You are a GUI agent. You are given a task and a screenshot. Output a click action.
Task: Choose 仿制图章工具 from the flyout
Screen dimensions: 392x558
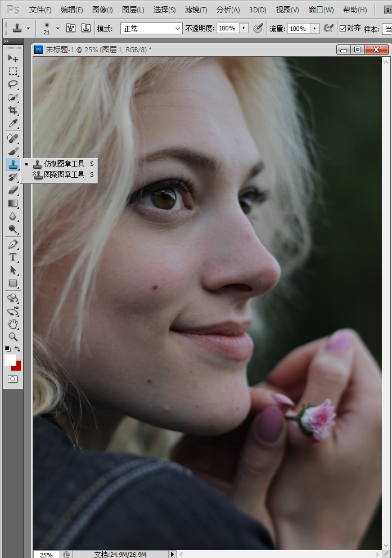[60, 164]
